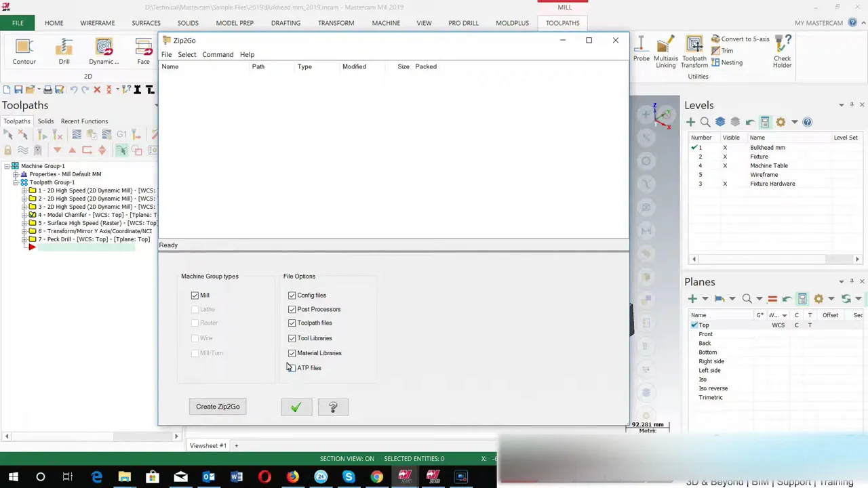
Task: Click the save icon in quick access toolbar
Action: tap(18, 89)
